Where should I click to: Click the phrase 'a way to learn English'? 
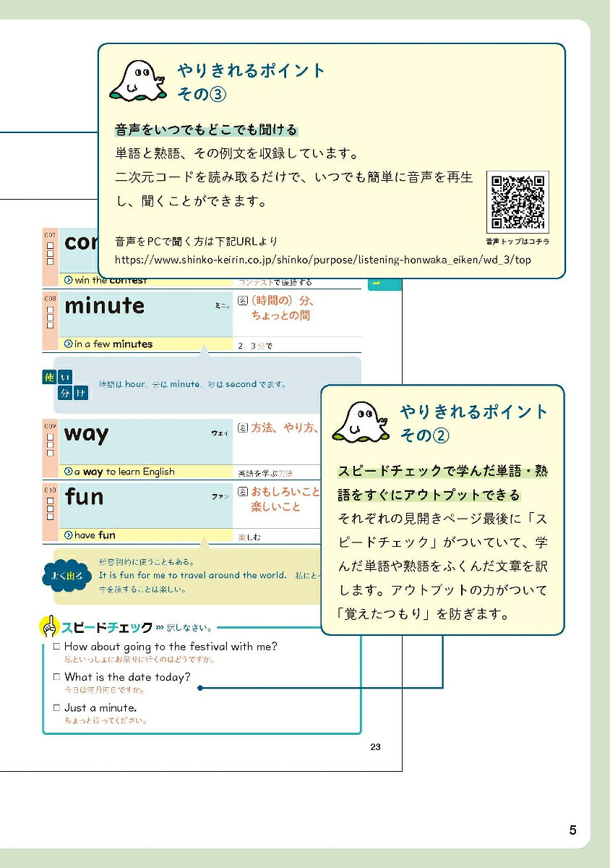coord(124,472)
